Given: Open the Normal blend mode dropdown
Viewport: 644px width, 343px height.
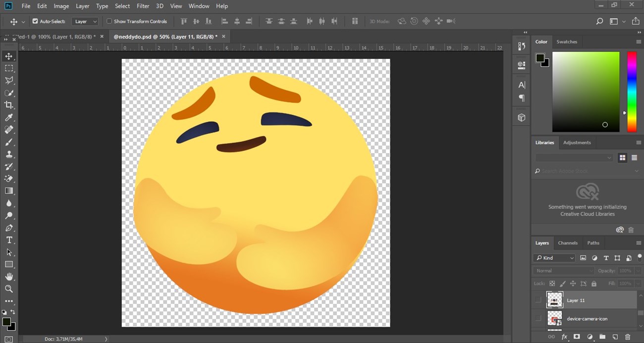Looking at the screenshot, I should [x=564, y=271].
